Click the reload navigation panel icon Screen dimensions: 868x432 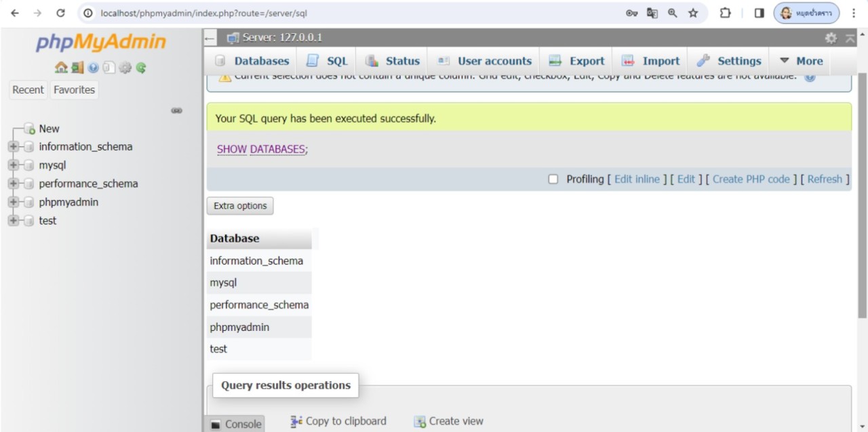pos(141,68)
